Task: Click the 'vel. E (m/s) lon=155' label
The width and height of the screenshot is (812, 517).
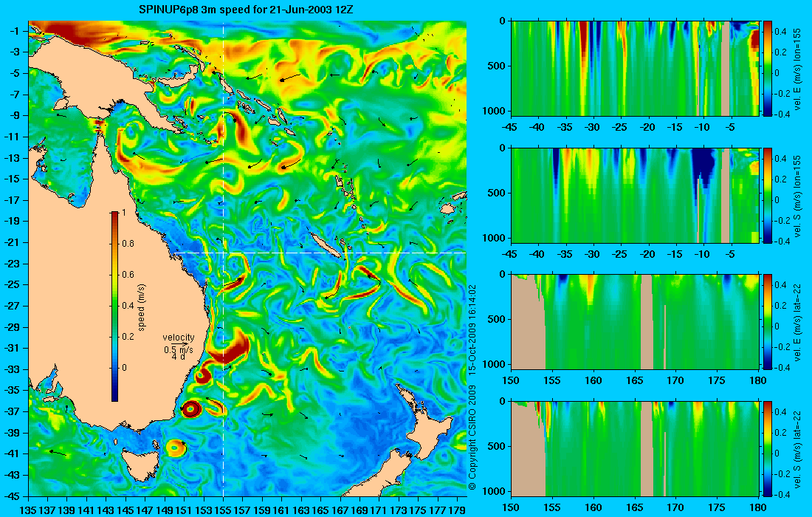Action: click(x=797, y=68)
